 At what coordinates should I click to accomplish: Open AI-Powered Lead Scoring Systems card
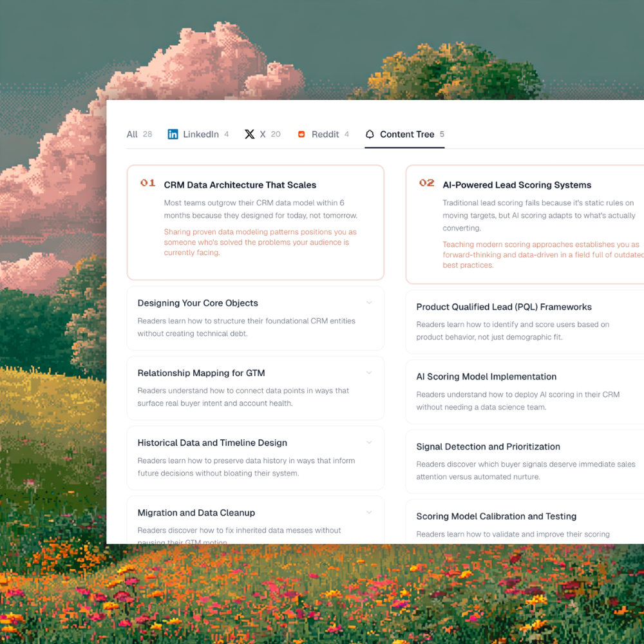pyautogui.click(x=525, y=224)
